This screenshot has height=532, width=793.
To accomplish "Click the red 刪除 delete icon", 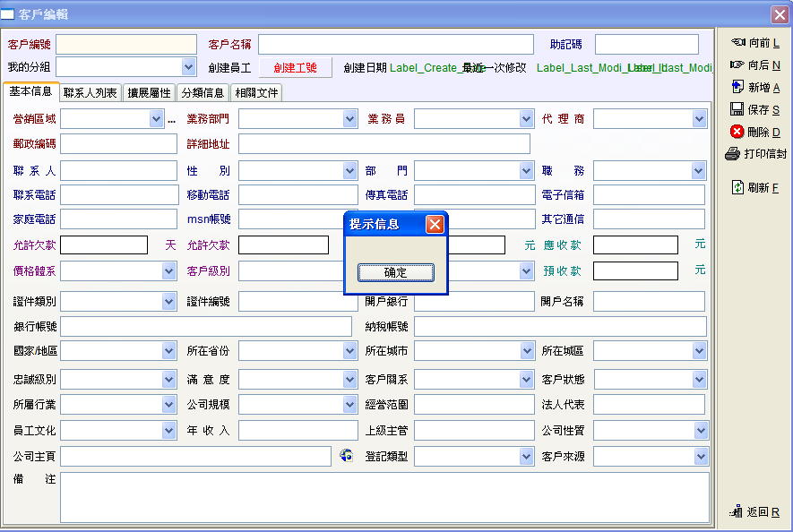I will pyautogui.click(x=737, y=132).
